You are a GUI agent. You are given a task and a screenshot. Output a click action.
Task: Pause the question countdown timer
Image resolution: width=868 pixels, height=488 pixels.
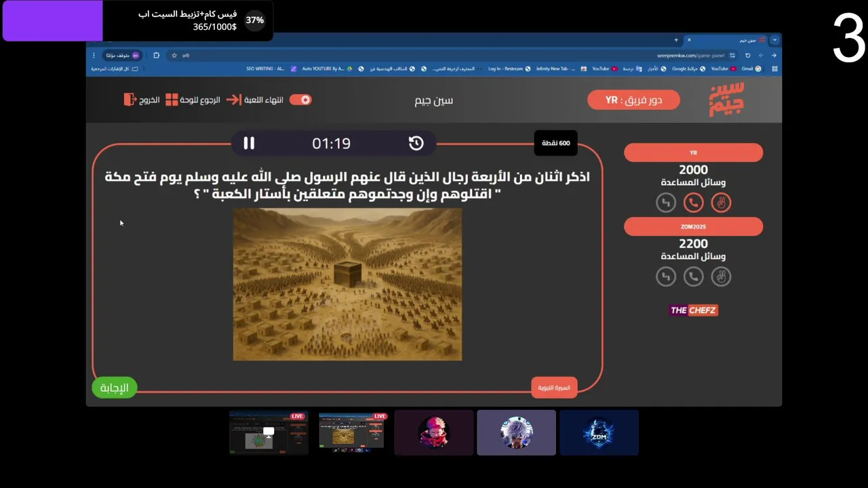click(x=249, y=143)
